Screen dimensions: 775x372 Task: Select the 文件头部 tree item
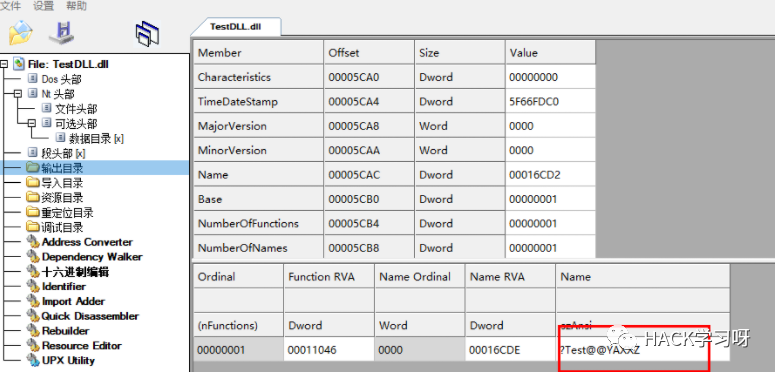click(x=76, y=109)
